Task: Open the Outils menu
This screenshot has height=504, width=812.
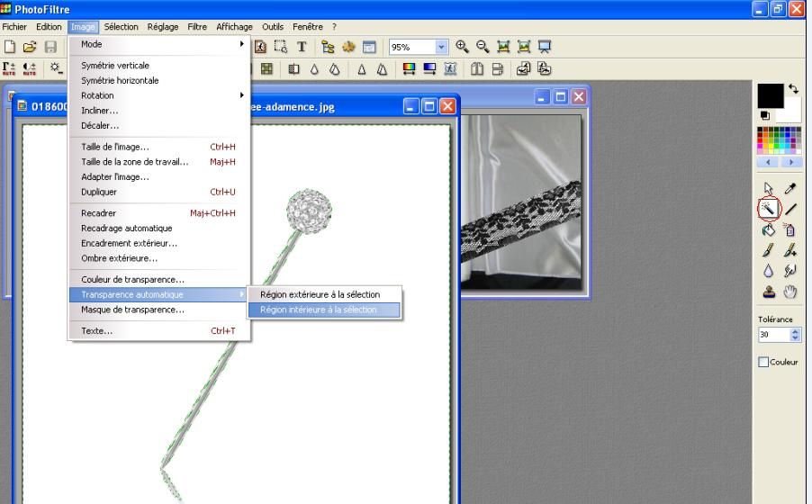Action: tap(273, 26)
